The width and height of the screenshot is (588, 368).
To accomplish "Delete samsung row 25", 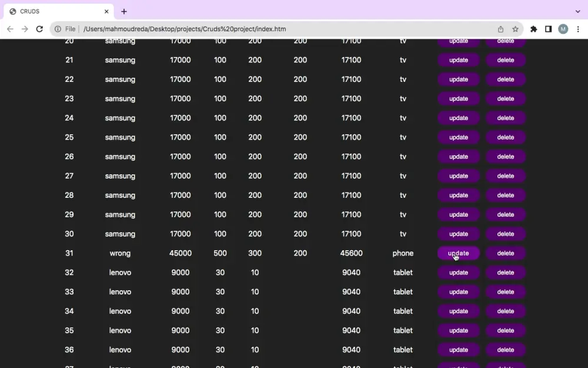I will 506,137.
